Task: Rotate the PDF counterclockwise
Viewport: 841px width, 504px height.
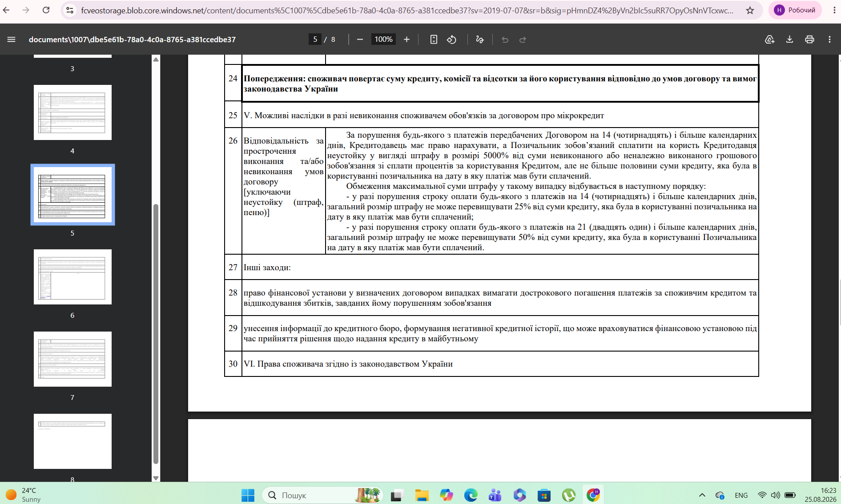Action: click(452, 40)
